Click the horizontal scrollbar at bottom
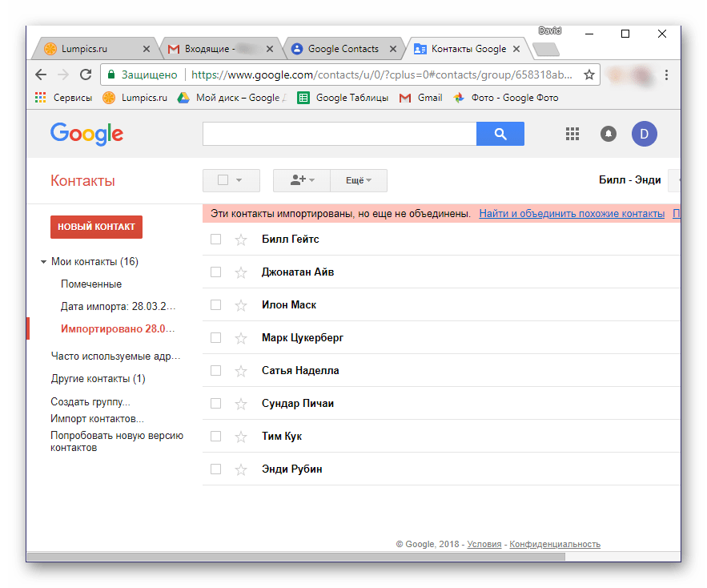Viewport: 707px width, 588px height. 296,557
